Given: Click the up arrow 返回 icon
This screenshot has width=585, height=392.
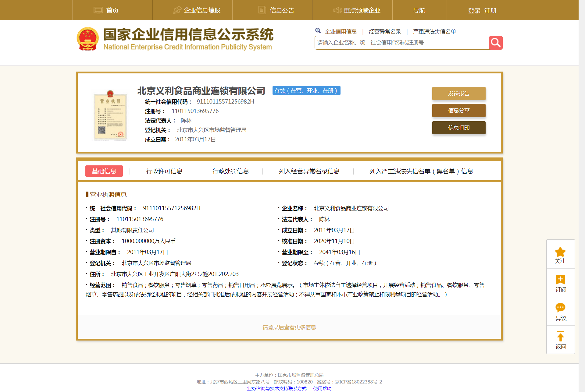Looking at the screenshot, I should [x=560, y=336].
